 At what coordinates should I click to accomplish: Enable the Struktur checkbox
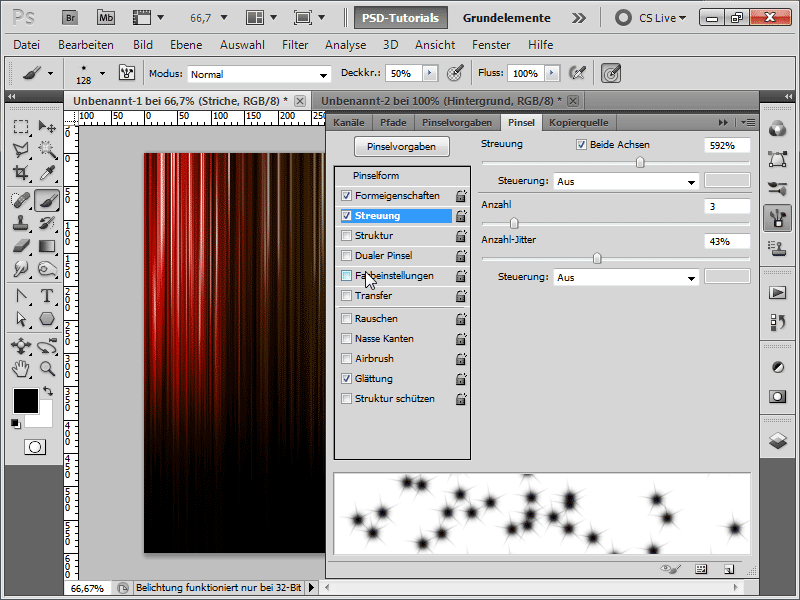click(x=346, y=235)
